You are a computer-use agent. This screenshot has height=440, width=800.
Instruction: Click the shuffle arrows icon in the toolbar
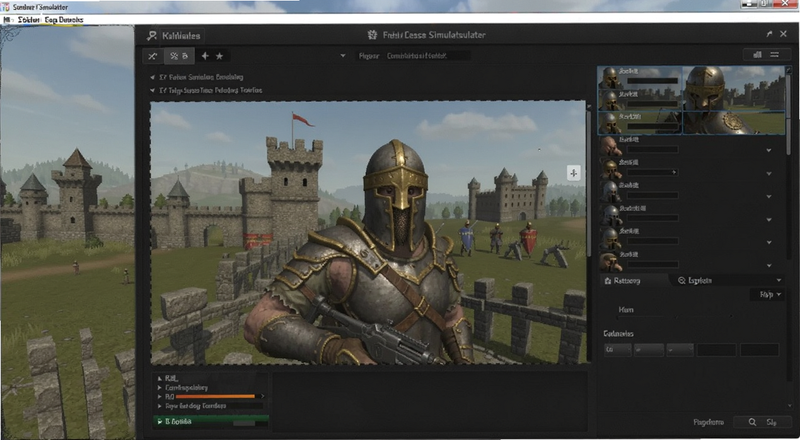click(x=153, y=56)
